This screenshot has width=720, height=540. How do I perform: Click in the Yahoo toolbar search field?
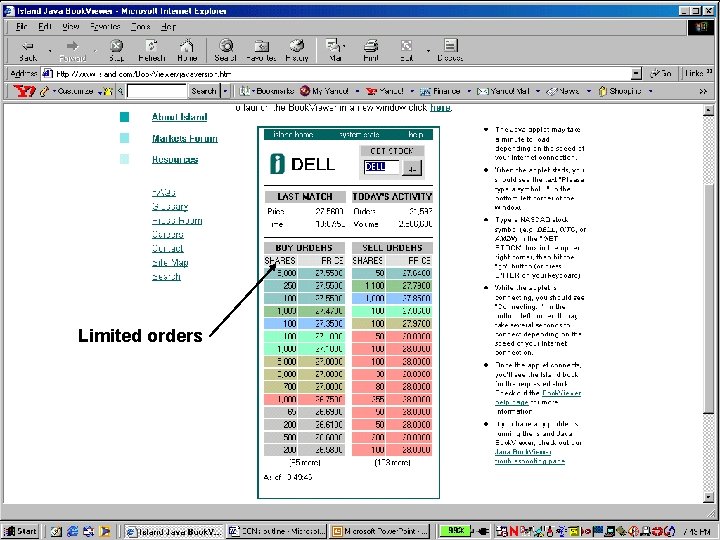[x=156, y=91]
